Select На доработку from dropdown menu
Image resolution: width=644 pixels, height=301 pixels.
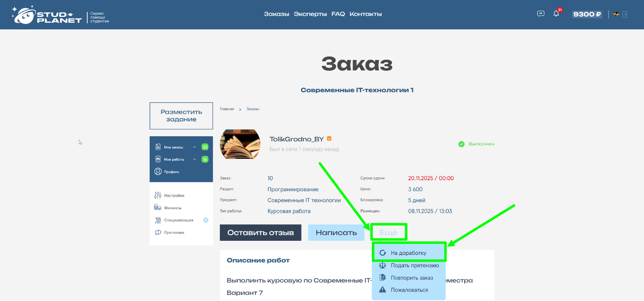(x=409, y=253)
